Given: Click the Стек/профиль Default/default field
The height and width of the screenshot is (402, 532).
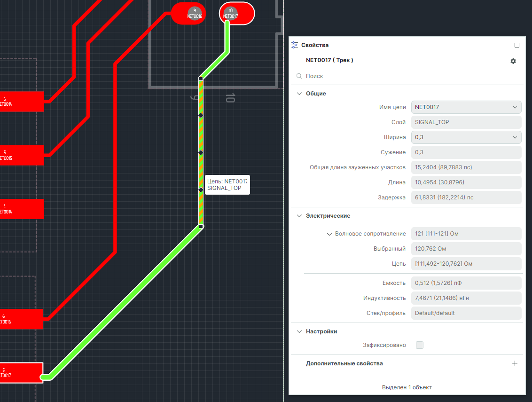Looking at the screenshot, I should [x=466, y=313].
